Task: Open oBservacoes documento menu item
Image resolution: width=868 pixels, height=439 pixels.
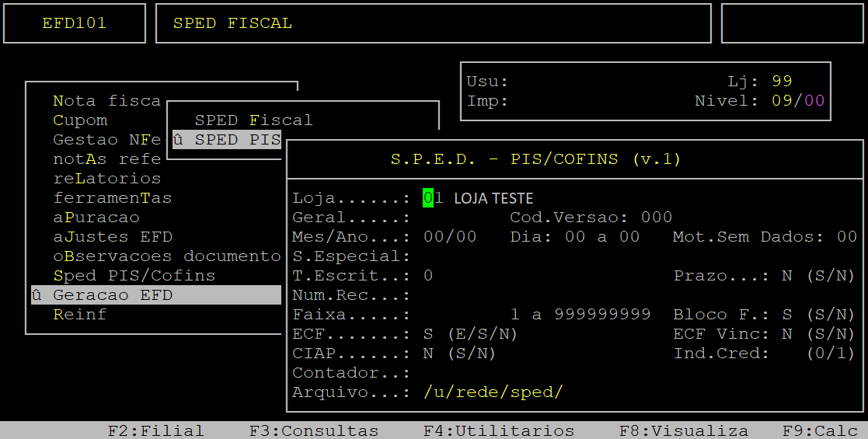Action: click(167, 256)
